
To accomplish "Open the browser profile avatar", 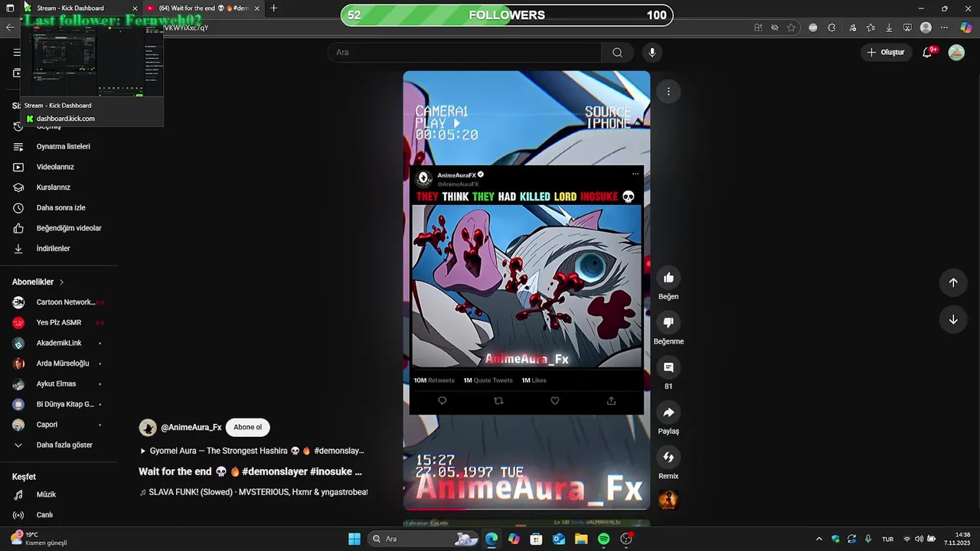I will point(926,28).
